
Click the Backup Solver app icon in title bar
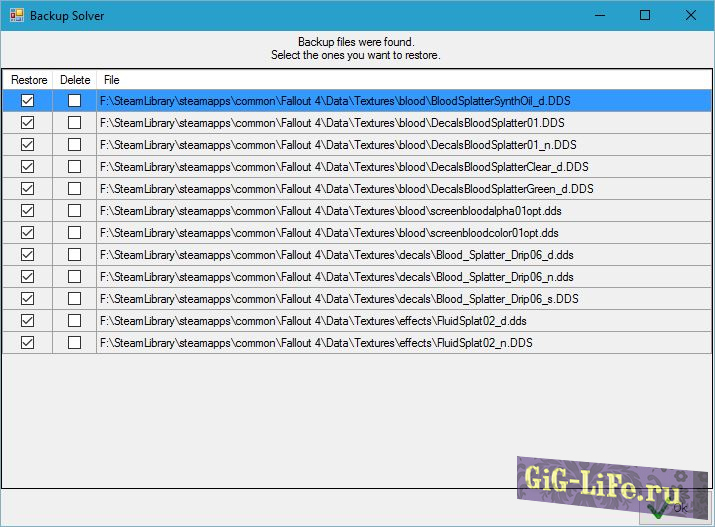[16, 16]
